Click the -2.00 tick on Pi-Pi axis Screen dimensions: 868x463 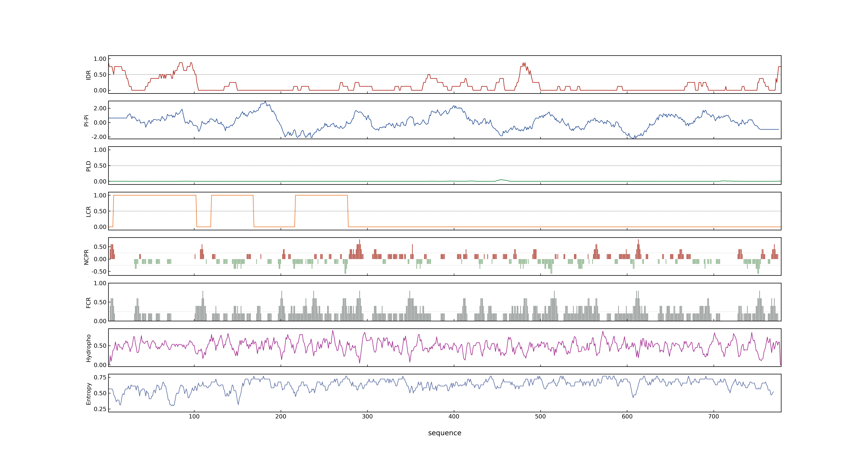pyautogui.click(x=99, y=137)
